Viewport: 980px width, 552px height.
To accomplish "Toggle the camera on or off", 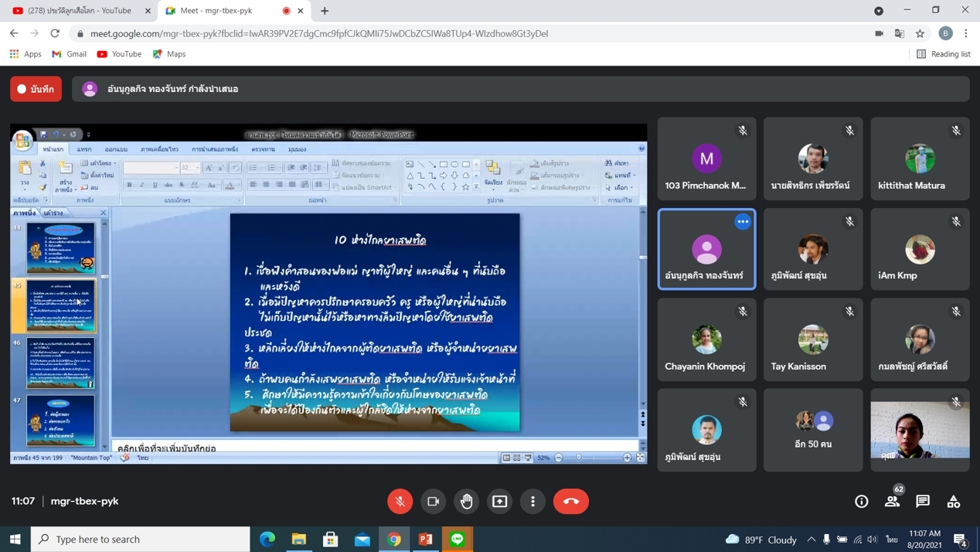I will click(x=434, y=501).
